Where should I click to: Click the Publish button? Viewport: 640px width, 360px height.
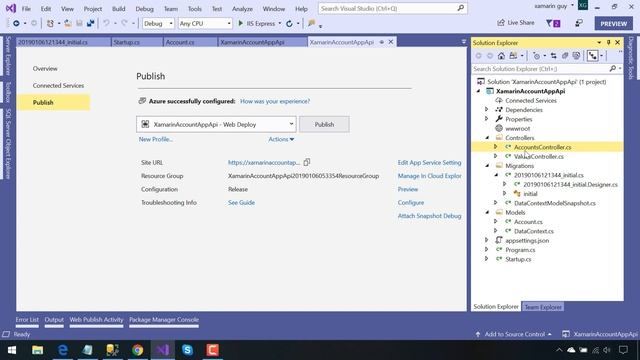[324, 124]
